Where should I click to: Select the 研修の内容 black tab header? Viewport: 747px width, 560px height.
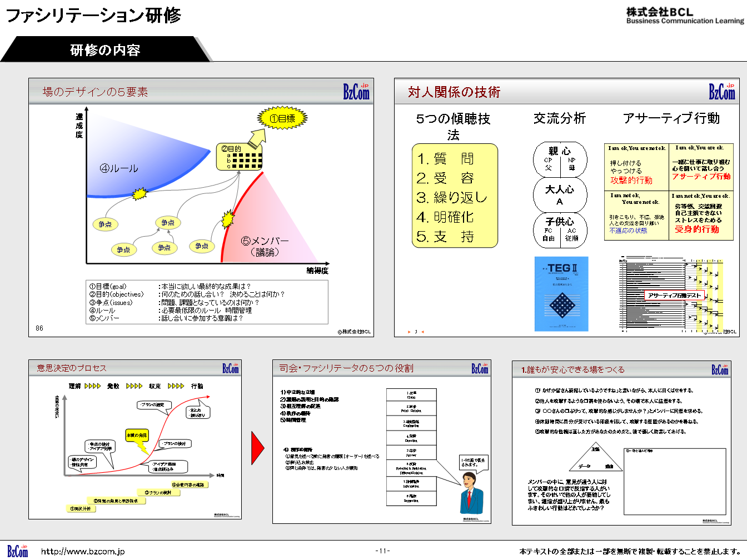coord(106,50)
